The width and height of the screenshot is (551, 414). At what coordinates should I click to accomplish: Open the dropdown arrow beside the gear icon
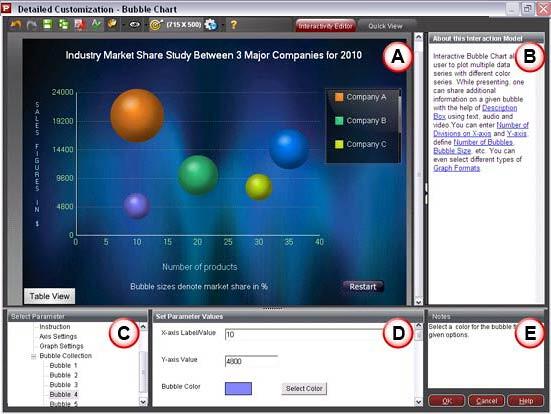click(x=223, y=25)
